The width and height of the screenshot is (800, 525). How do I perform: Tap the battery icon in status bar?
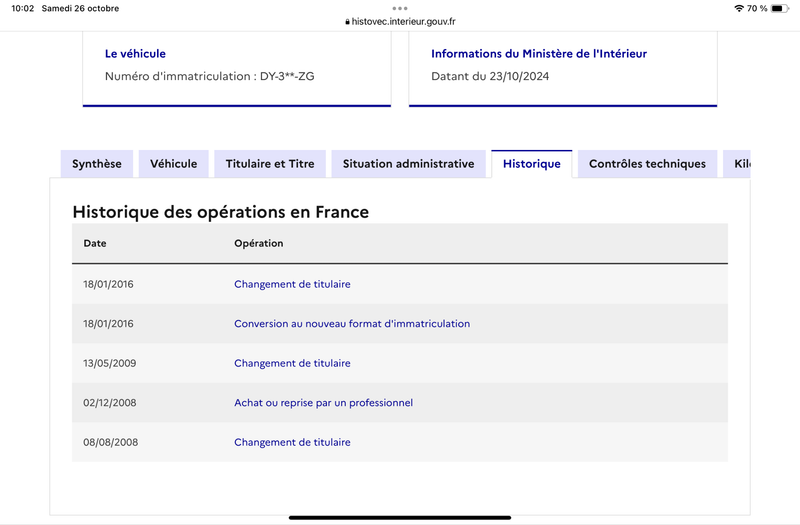click(780, 8)
